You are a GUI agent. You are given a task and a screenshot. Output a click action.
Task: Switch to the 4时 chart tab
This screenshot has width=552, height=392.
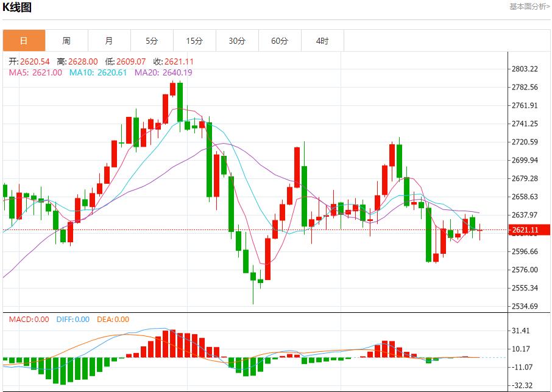pyautogui.click(x=322, y=41)
